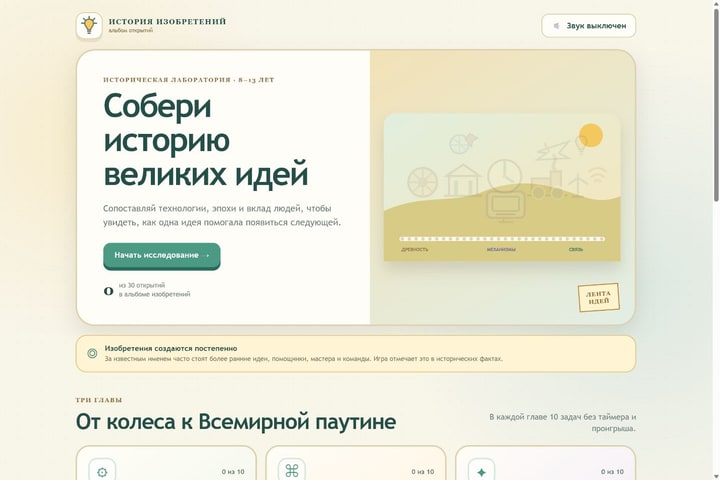Click the wheel icon in illustration
Image resolution: width=720 pixels, height=480 pixels.
(x=422, y=182)
